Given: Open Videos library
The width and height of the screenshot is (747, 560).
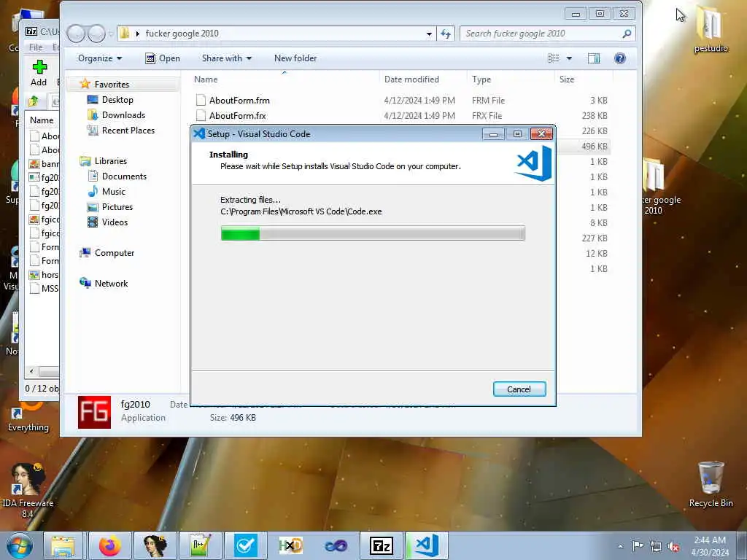Looking at the screenshot, I should pyautogui.click(x=115, y=222).
